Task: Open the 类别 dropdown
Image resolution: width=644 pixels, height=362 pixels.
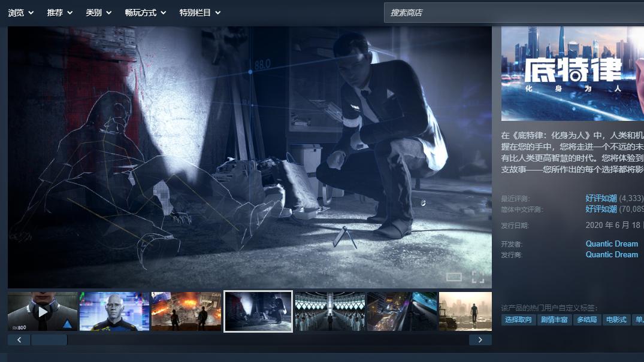Action: [99, 13]
